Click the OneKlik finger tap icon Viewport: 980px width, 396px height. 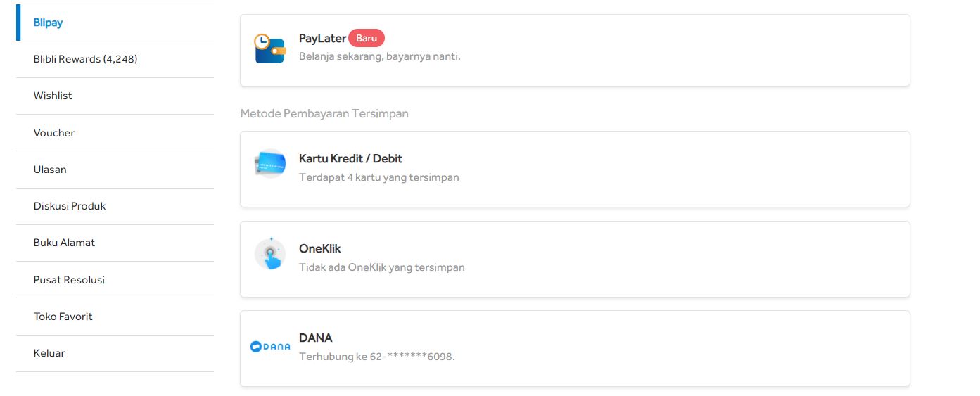click(x=269, y=254)
